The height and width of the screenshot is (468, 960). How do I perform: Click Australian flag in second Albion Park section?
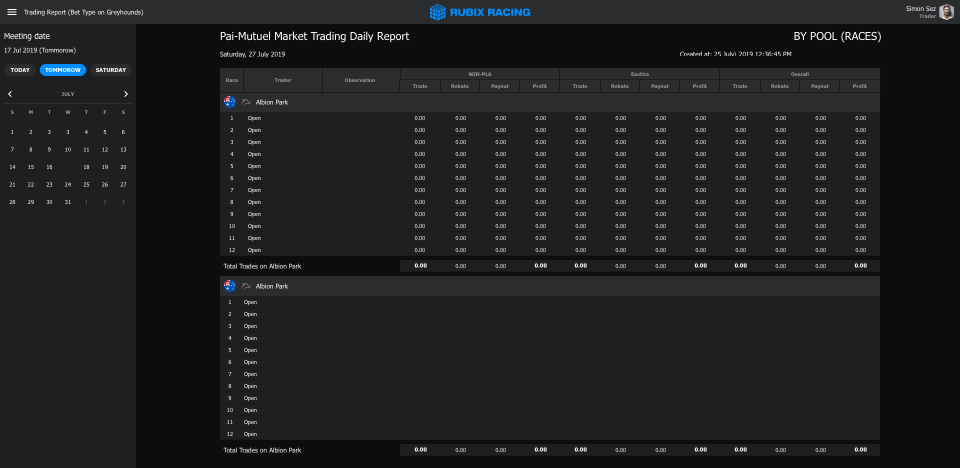(230, 286)
